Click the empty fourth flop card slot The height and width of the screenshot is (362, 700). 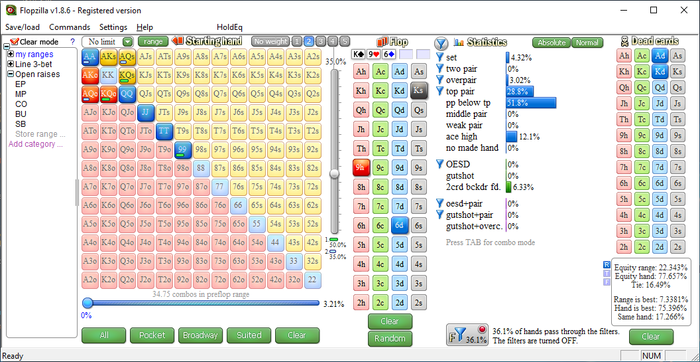point(406,54)
